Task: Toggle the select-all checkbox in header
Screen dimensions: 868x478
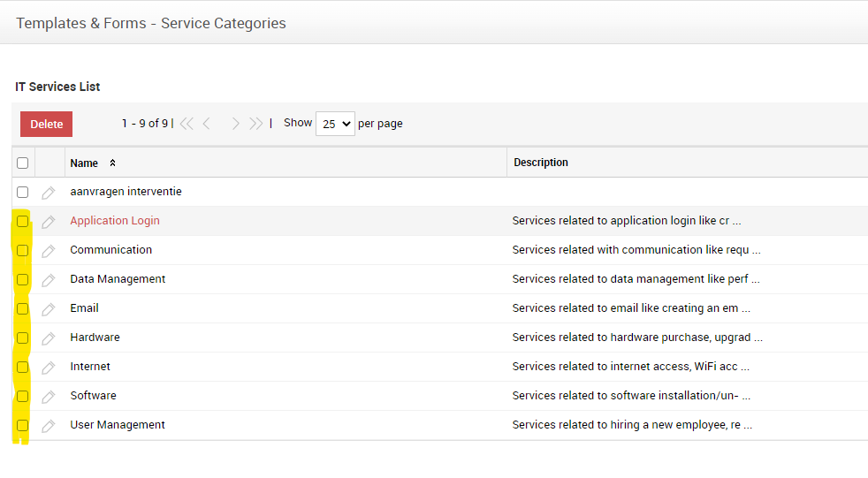Action: tap(23, 163)
